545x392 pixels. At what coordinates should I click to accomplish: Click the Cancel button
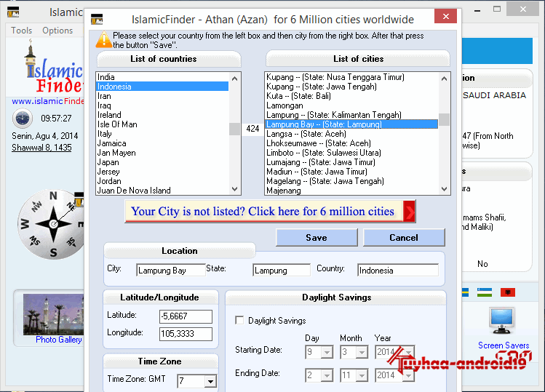(404, 237)
